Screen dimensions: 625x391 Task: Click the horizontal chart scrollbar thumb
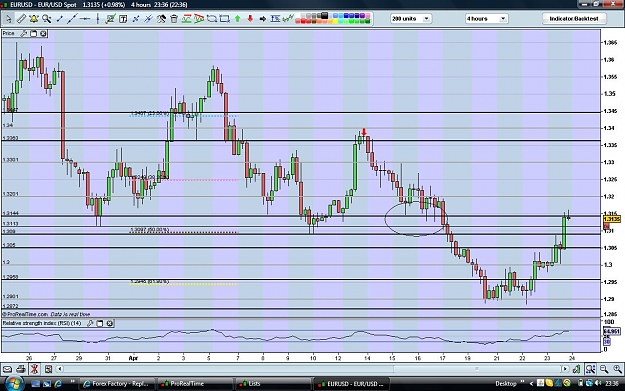pyautogui.click(x=477, y=369)
